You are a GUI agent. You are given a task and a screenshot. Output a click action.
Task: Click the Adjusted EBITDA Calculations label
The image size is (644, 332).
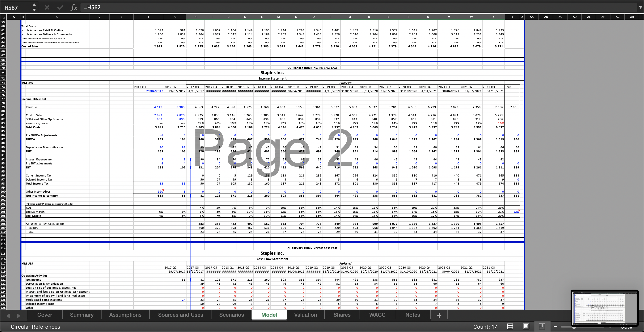point(45,224)
